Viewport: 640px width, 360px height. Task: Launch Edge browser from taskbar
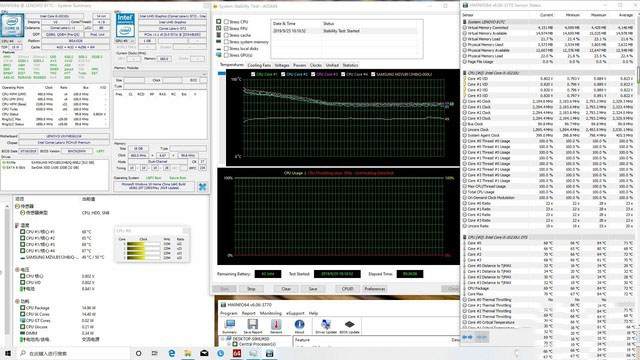click(x=171, y=353)
